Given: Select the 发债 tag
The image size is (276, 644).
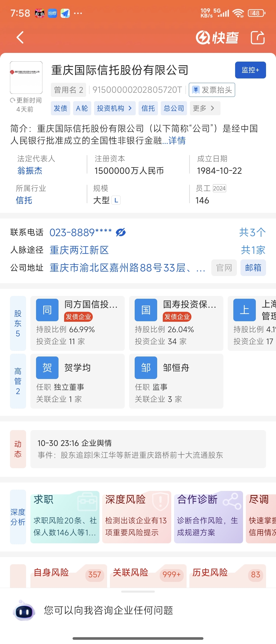Looking at the screenshot, I should (x=61, y=108).
